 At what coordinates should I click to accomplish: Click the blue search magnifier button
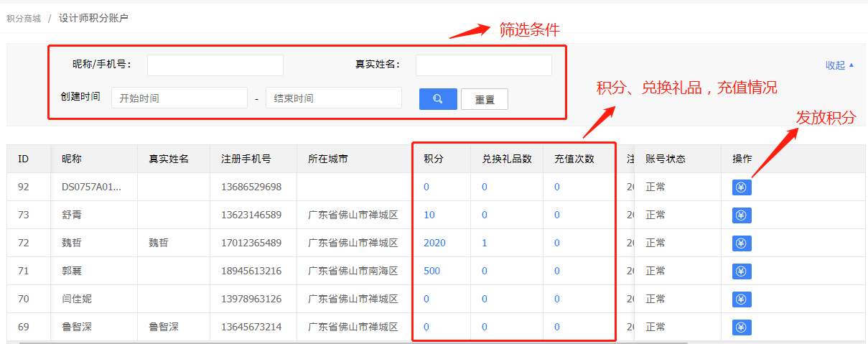pyautogui.click(x=438, y=99)
